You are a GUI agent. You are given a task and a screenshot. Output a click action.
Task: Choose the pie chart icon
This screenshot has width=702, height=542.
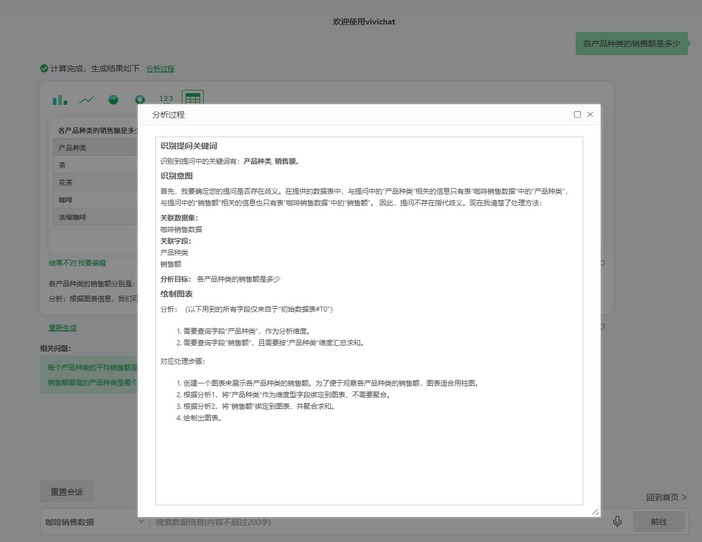pyautogui.click(x=113, y=99)
